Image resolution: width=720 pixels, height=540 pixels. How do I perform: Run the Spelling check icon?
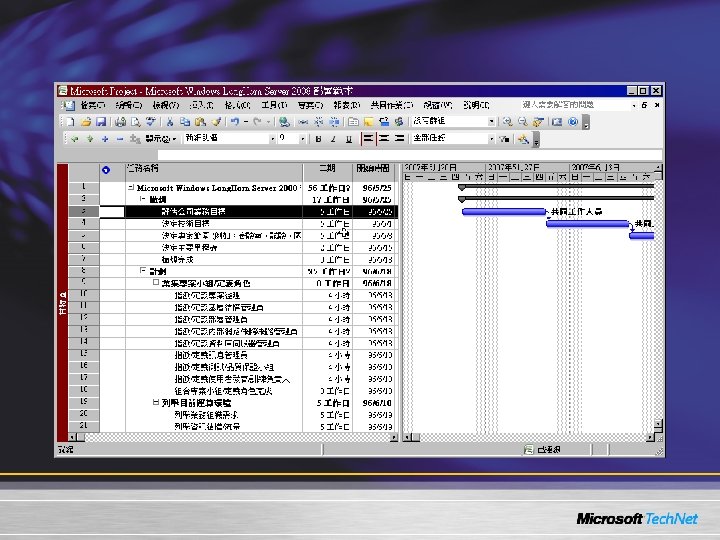click(151, 122)
